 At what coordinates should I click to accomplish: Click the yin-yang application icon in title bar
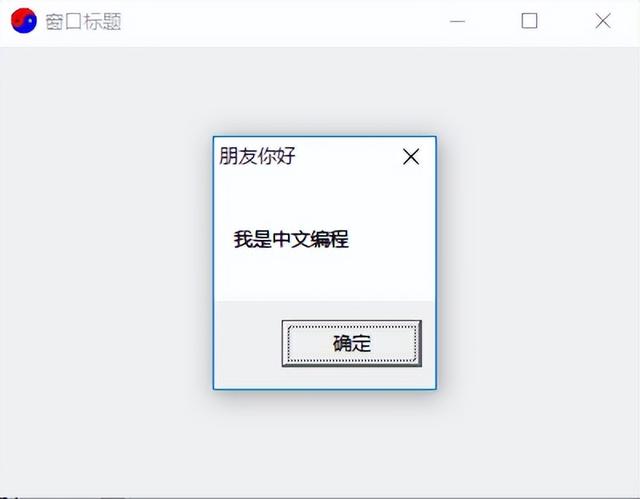coord(24,21)
